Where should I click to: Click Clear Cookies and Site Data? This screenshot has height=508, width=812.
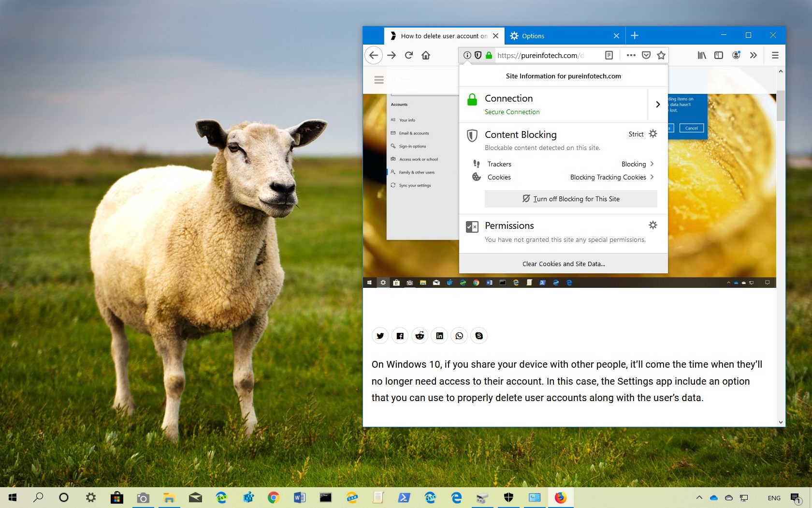coord(563,264)
